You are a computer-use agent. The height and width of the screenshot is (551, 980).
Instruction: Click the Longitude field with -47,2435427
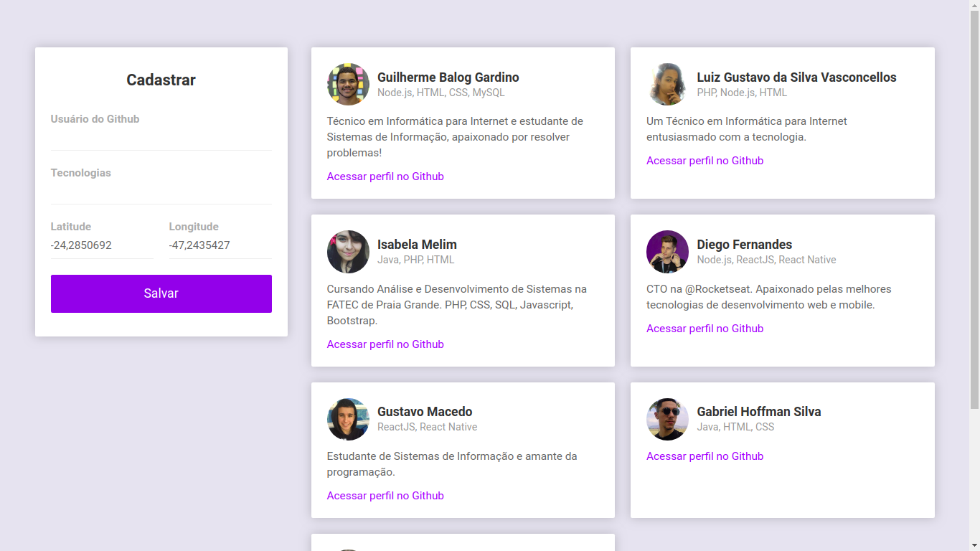(x=220, y=246)
